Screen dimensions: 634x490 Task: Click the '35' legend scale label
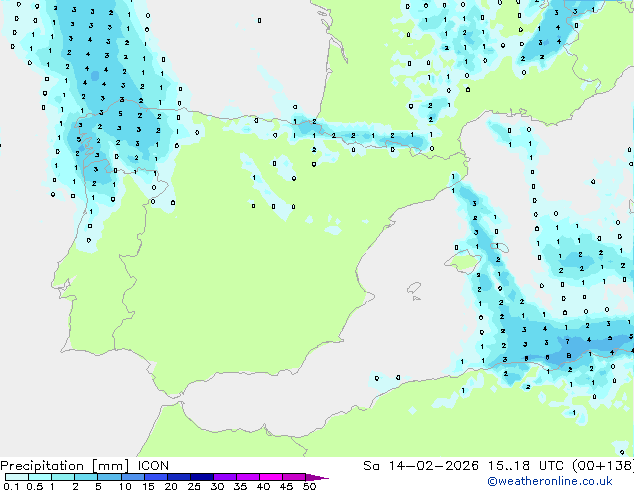(240, 486)
